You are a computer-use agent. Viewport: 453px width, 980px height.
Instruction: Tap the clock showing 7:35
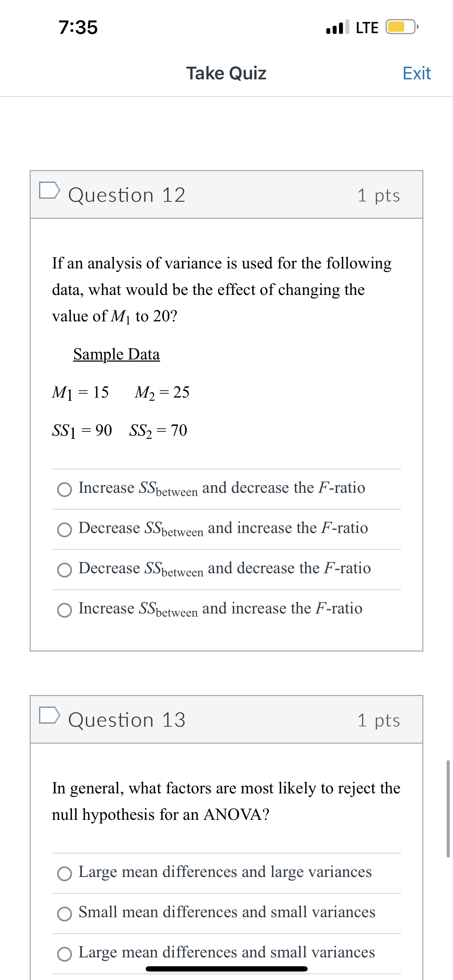78,28
